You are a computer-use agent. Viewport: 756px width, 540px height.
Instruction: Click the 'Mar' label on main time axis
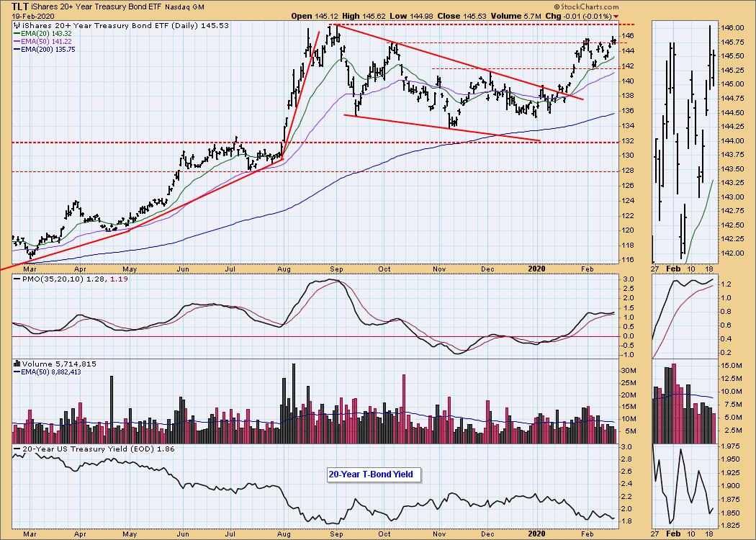click(30, 269)
